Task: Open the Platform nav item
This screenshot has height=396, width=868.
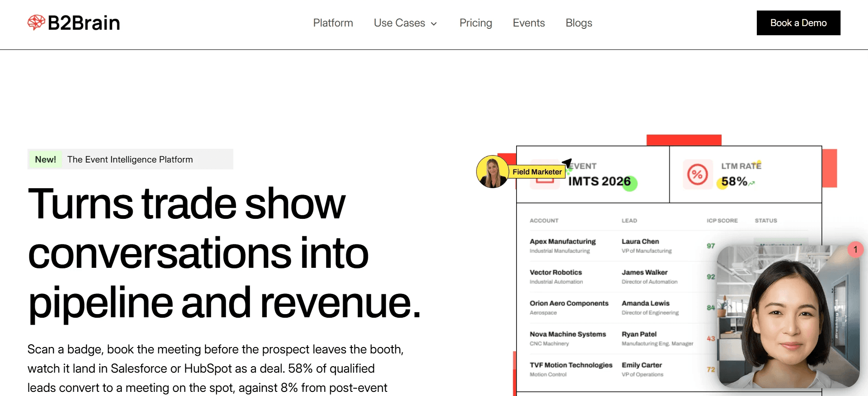Action: pyautogui.click(x=333, y=23)
